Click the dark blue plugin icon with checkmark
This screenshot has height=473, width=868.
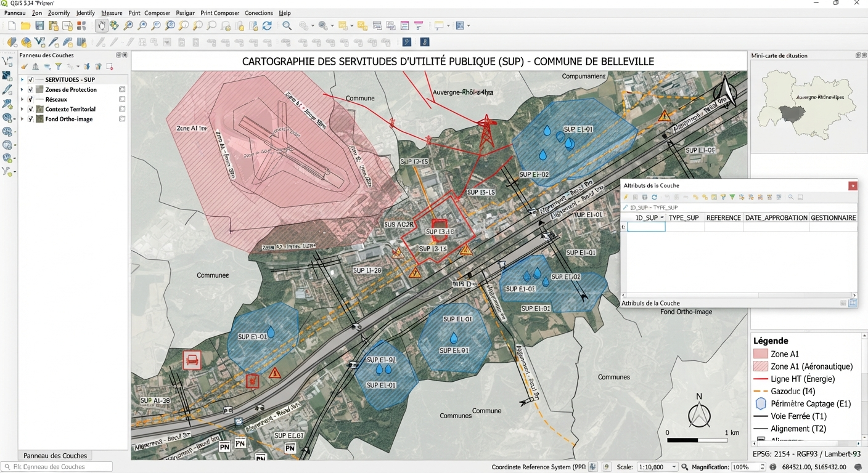pos(406,42)
